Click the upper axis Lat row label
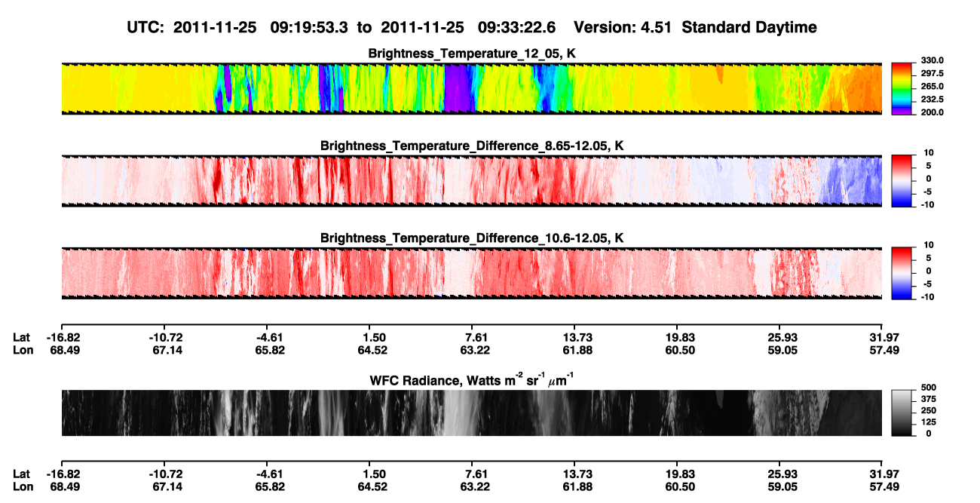The image size is (980, 503). 21,337
